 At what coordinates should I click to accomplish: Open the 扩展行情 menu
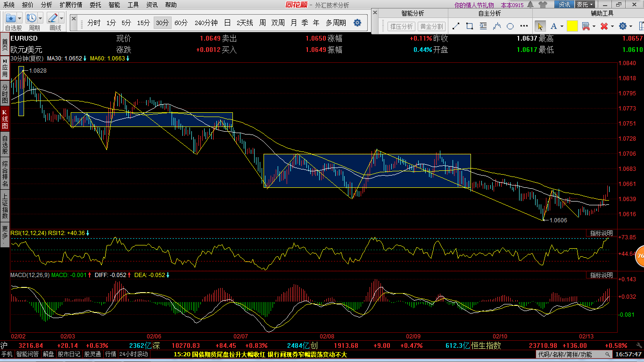click(x=71, y=5)
